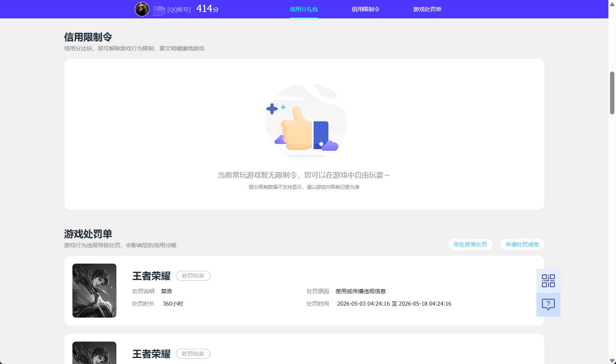The image size is (616, 364).
Task: Click the 信用限制令 section heading
Action: tap(88, 37)
